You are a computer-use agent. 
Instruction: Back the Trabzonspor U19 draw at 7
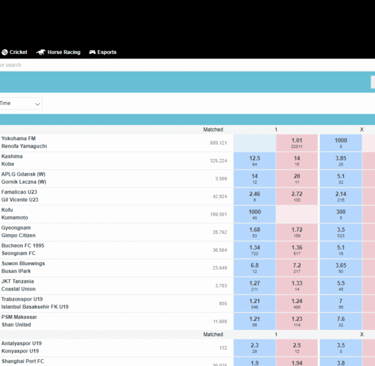(x=341, y=303)
